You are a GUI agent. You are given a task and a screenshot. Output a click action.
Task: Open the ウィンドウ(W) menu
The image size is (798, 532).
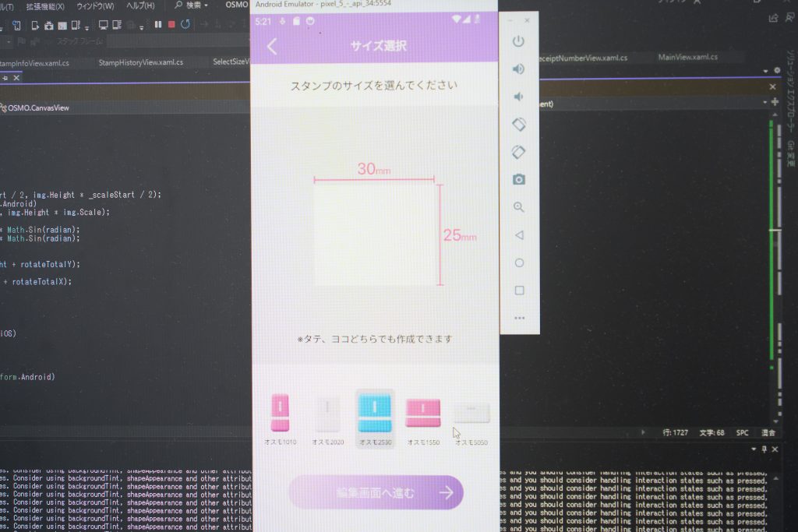[x=95, y=6]
